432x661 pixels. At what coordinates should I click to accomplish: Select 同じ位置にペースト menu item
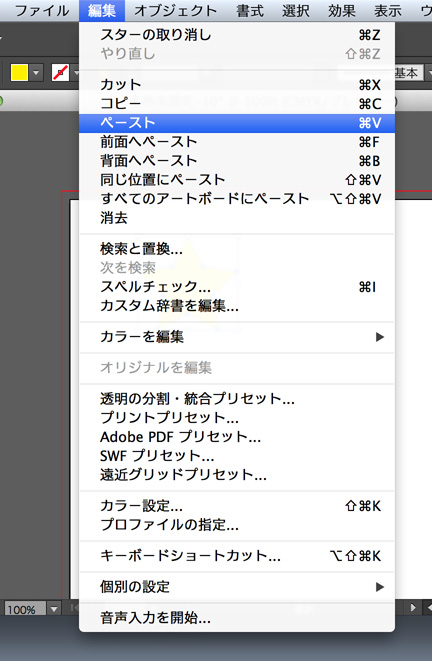(237, 180)
